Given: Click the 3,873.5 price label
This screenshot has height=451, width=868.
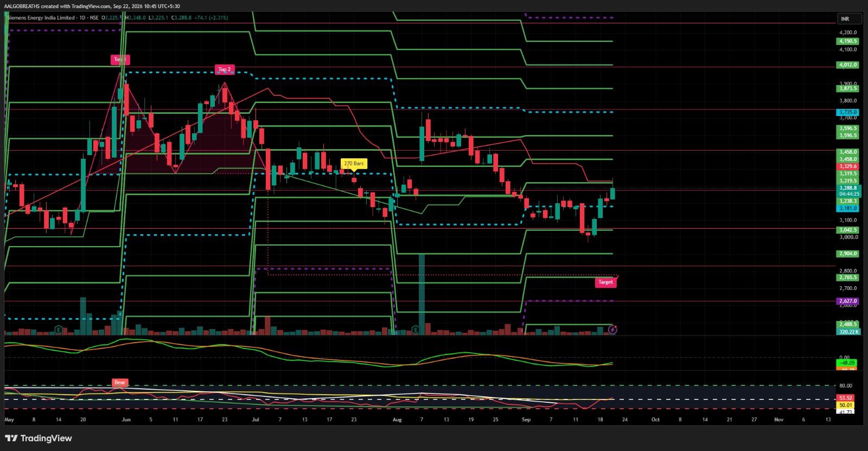Looking at the screenshot, I should pos(848,88).
